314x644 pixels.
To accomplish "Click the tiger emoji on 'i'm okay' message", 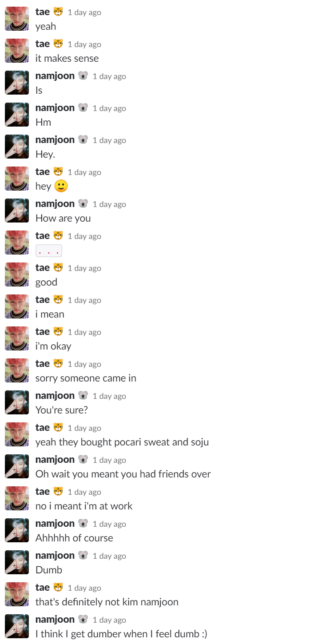I will coord(58,331).
